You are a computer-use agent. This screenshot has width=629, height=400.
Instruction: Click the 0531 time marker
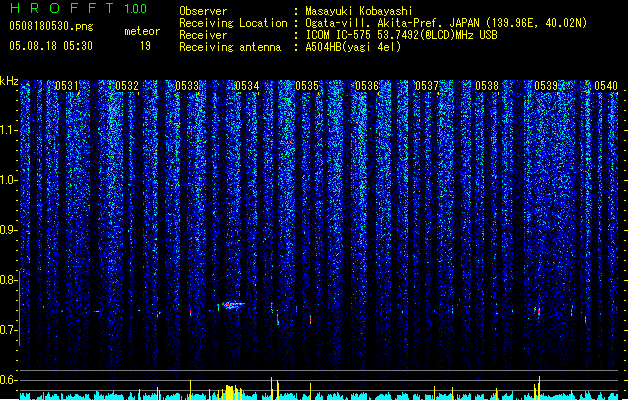point(67,86)
